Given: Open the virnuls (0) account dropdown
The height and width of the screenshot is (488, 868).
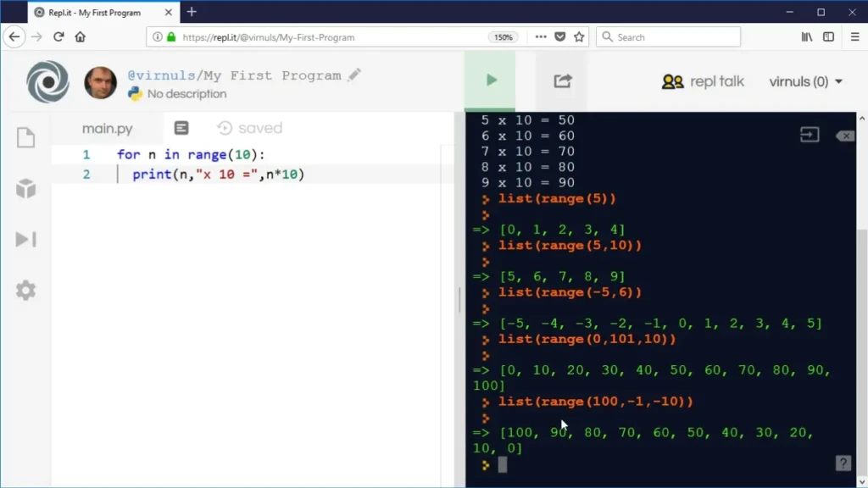Looking at the screenshot, I should (805, 81).
